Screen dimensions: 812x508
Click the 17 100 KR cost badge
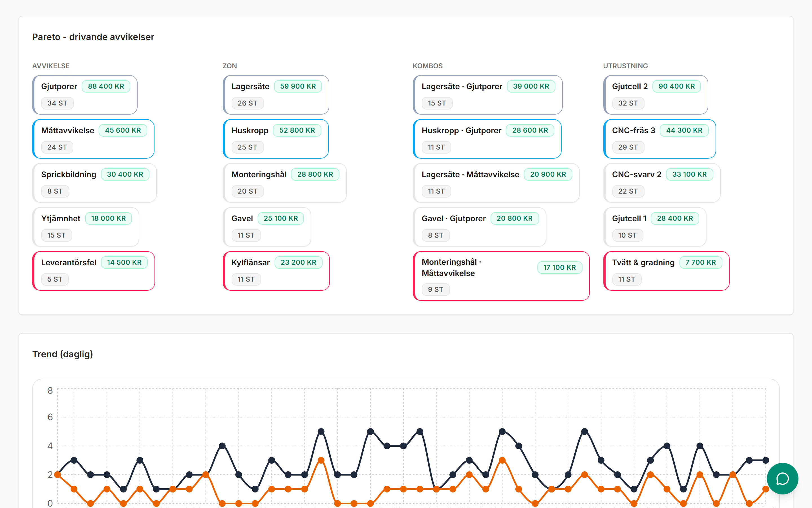pyautogui.click(x=560, y=268)
